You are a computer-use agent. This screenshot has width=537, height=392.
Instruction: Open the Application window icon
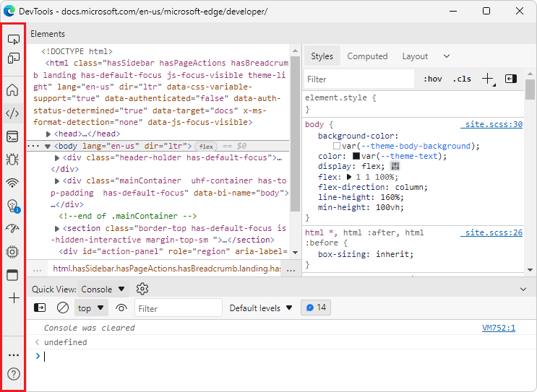click(x=13, y=275)
